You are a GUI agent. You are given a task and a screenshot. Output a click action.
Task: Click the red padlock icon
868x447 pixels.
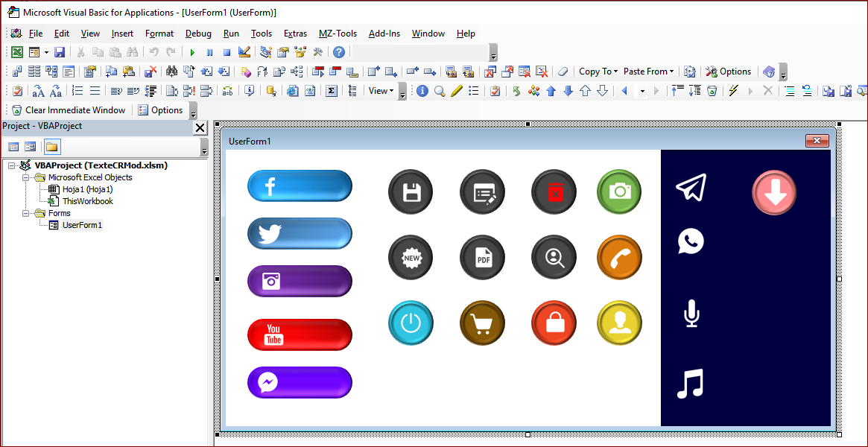(x=554, y=323)
